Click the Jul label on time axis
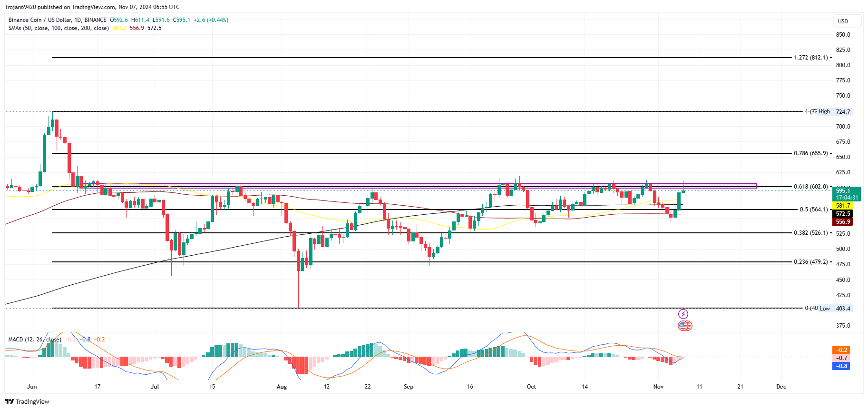Image resolution: width=868 pixels, height=410 pixels. (155, 387)
